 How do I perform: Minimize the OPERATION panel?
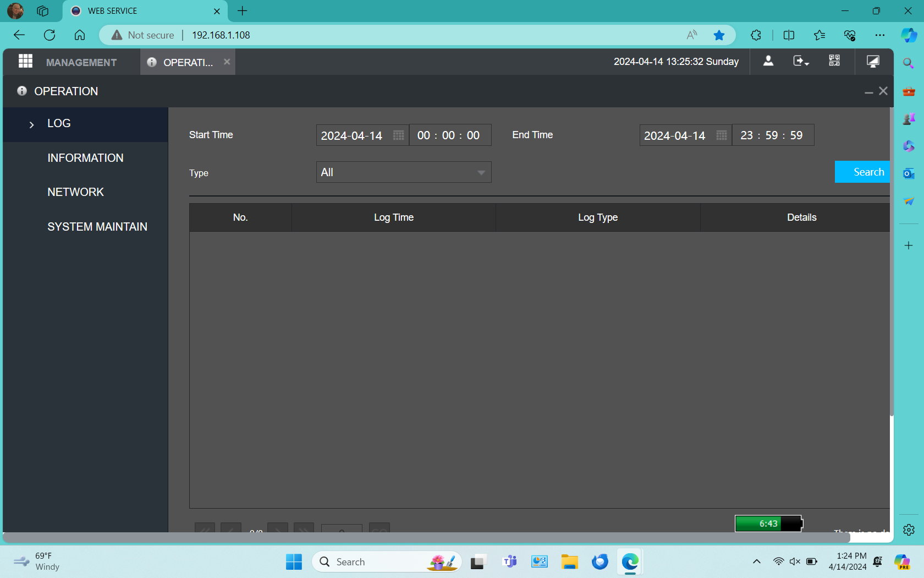point(868,92)
